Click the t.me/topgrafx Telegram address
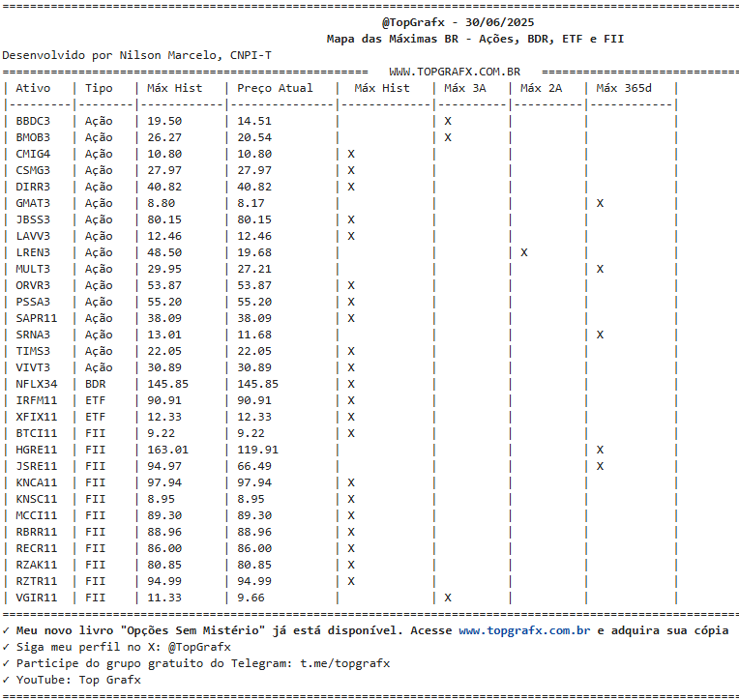739x700 pixels. click(345, 663)
